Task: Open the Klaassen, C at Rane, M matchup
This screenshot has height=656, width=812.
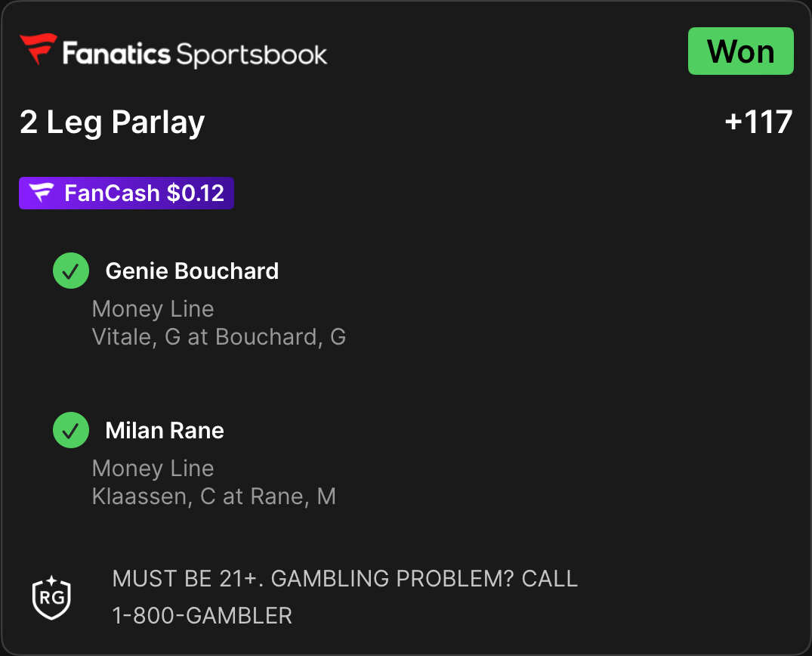Action: pyautogui.click(x=214, y=497)
